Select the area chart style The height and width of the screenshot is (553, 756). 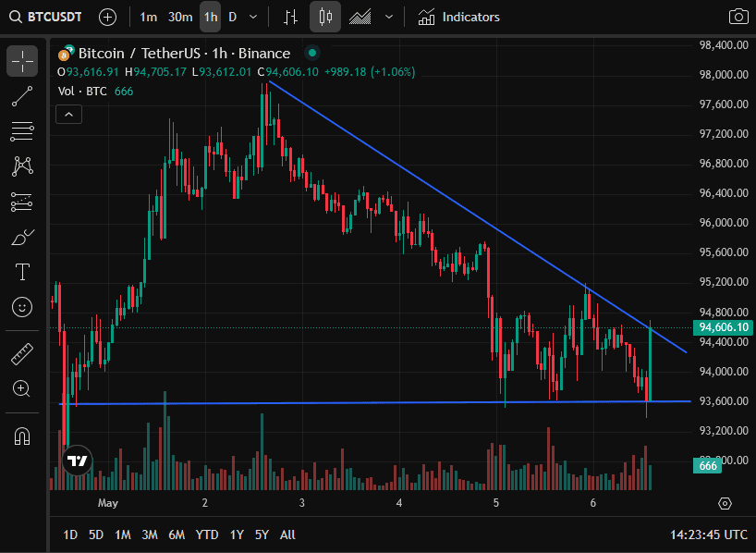(x=360, y=18)
